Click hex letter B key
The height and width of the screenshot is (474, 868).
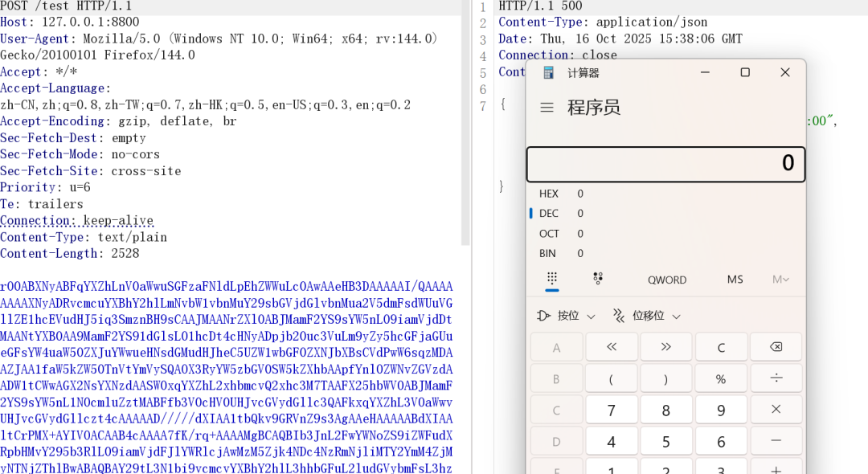coord(556,378)
